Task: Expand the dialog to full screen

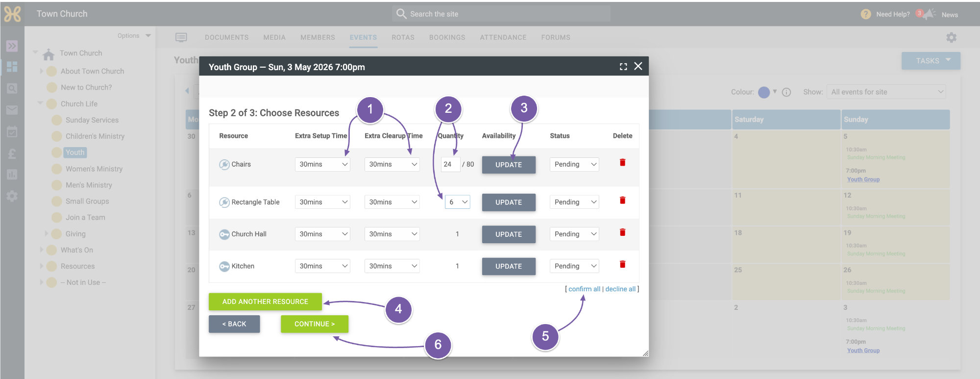Action: click(623, 67)
